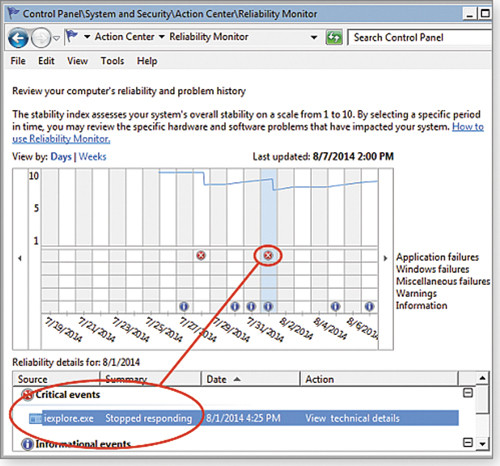Click the Back navigation arrow button

point(18,38)
